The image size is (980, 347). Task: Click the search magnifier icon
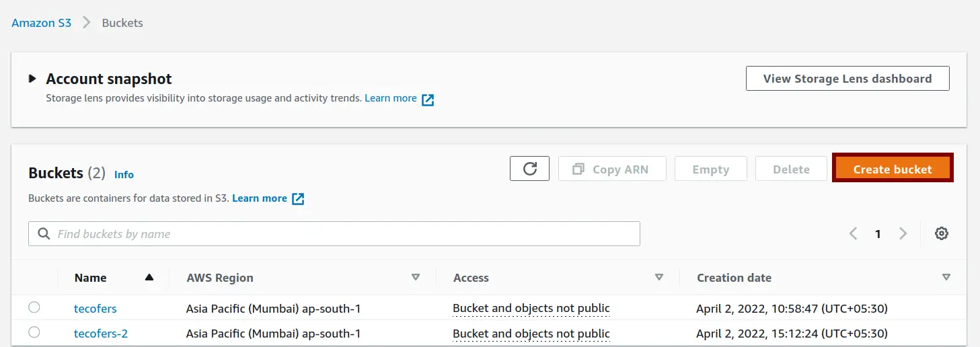44,234
